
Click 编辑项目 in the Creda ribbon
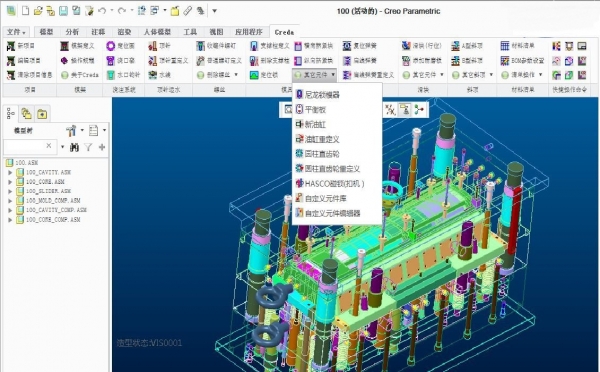click(24, 60)
